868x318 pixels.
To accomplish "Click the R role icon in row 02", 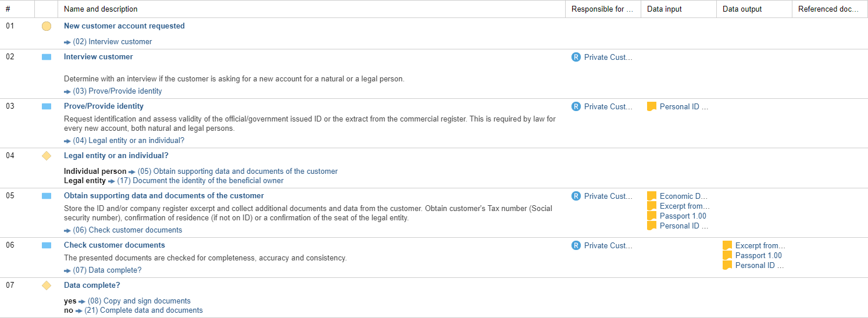I will click(x=576, y=57).
